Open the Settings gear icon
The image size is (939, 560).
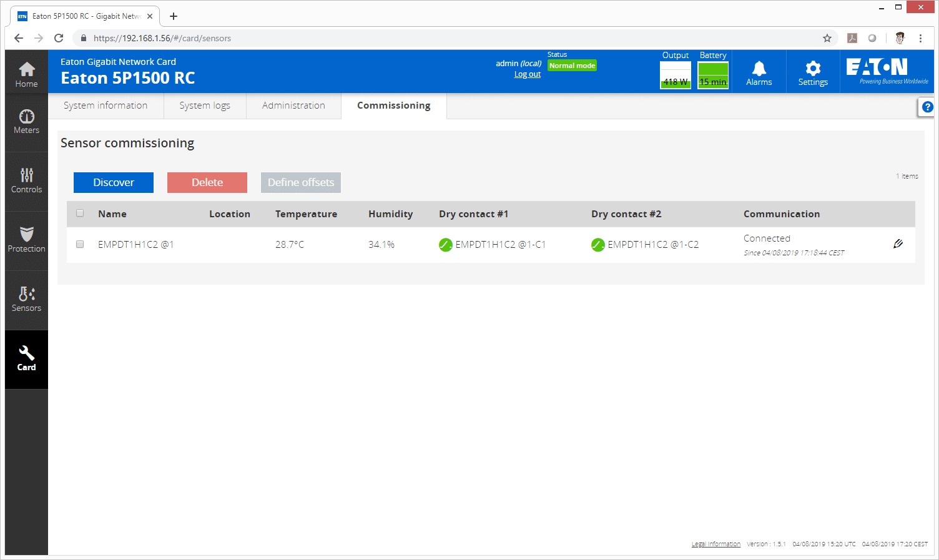813,72
